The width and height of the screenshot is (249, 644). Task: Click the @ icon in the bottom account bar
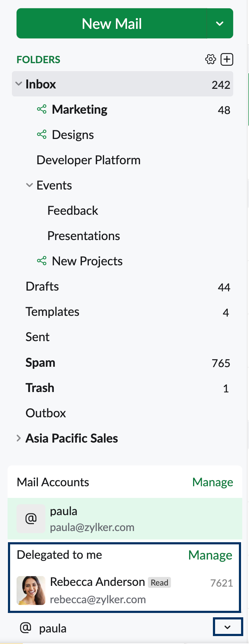[x=25, y=628]
